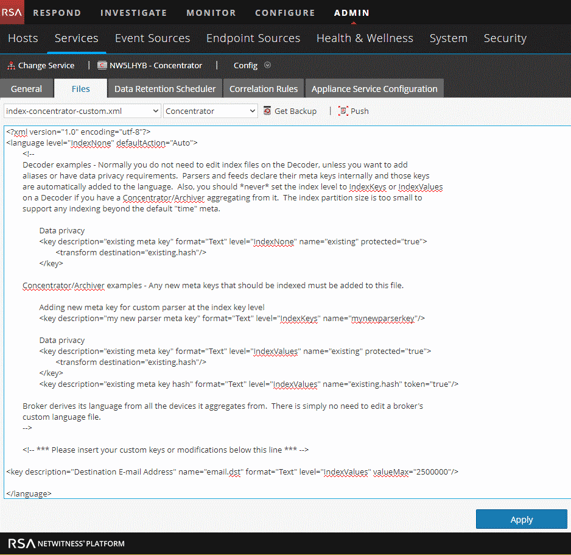
Task: Click the Change Service link
Action: point(46,66)
